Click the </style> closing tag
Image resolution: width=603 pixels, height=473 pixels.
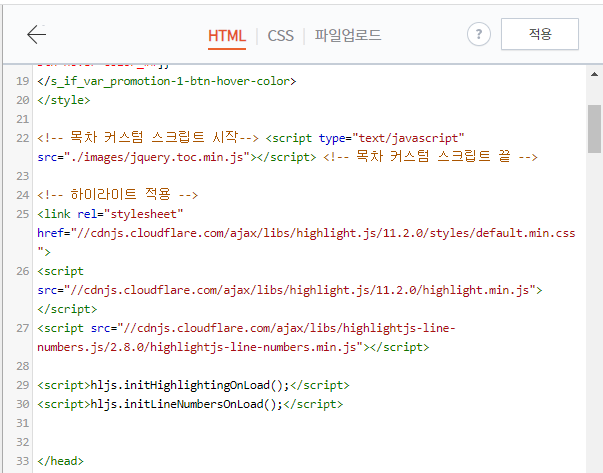pos(63,100)
